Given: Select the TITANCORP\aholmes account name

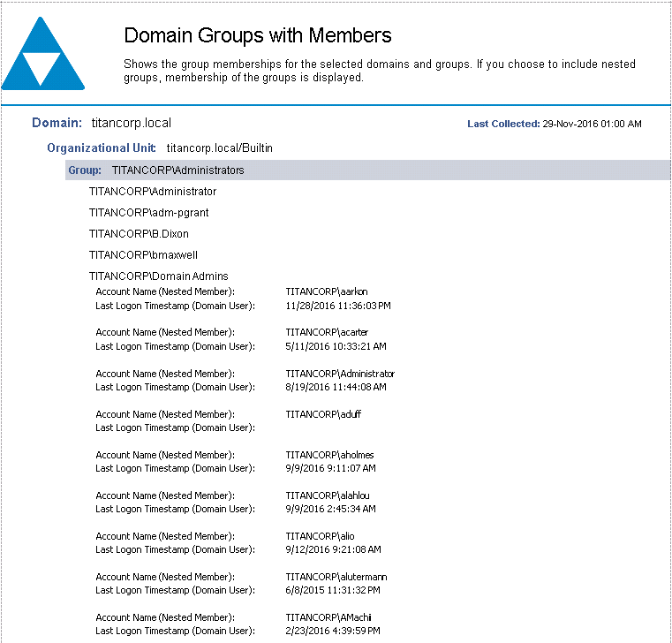Looking at the screenshot, I should pos(323,455).
